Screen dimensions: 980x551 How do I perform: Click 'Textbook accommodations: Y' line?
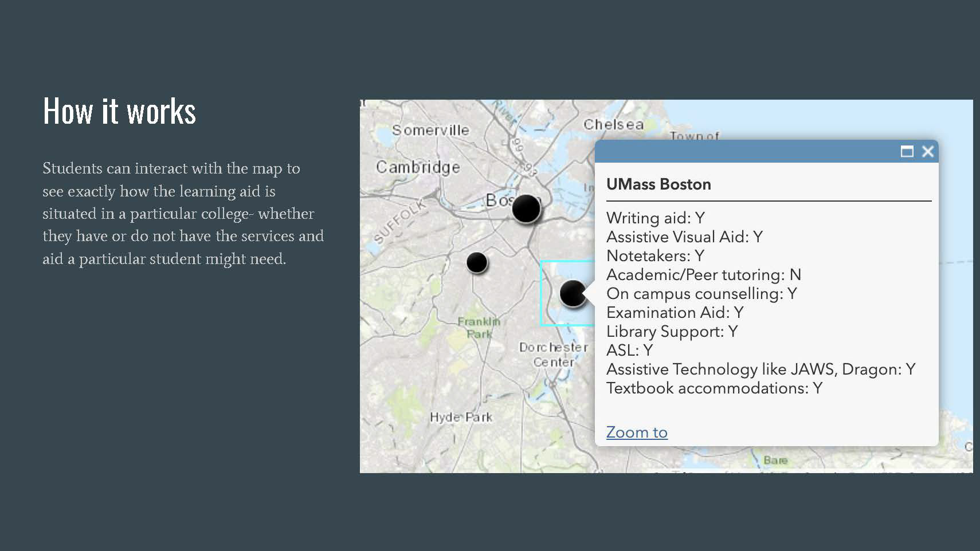(715, 388)
